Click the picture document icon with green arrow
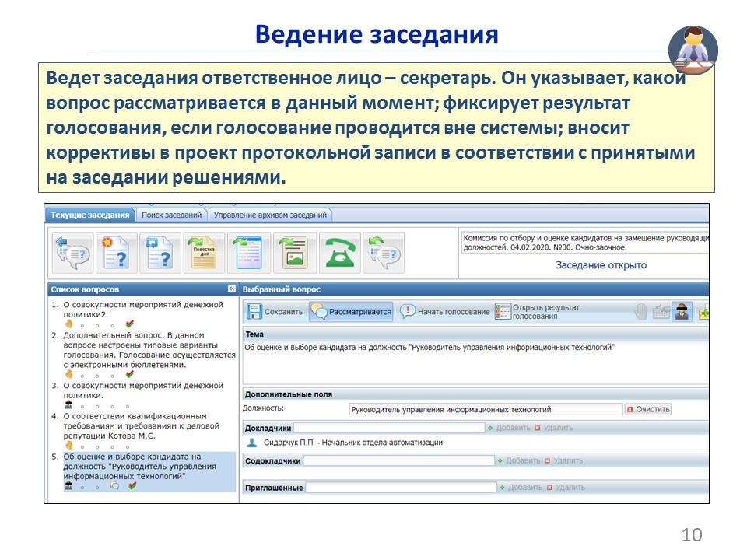Screen dimensions: 747x560 point(295,253)
